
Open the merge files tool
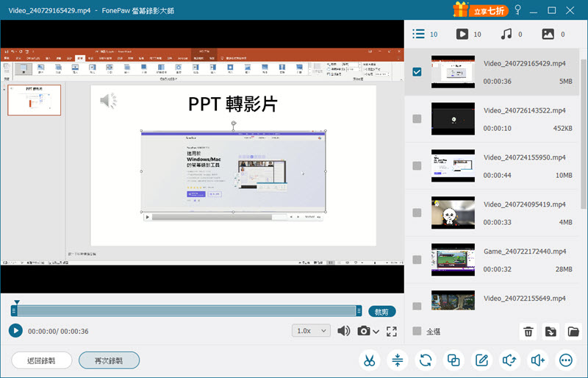pos(453,360)
